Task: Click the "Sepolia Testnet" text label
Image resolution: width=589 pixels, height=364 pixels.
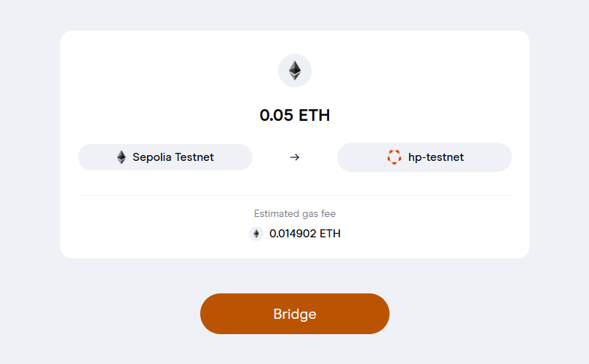Action: pyautogui.click(x=173, y=157)
